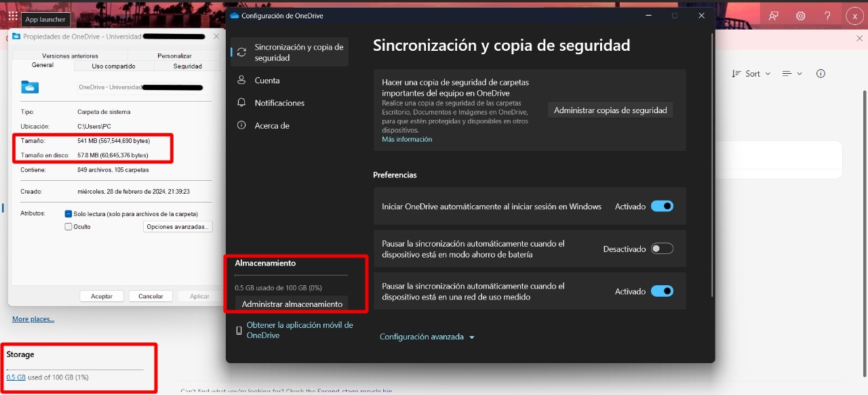
Task: Open the account avatar in header
Action: coord(854,16)
